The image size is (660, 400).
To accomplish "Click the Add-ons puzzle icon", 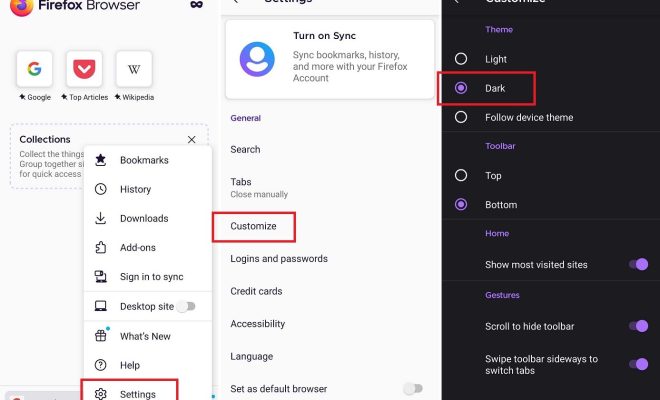I will pos(101,247).
